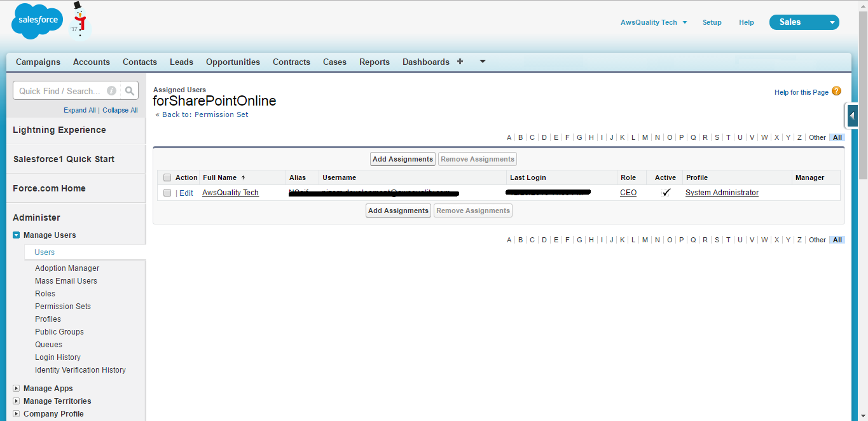Open the AwsQuality Tech full name link

(230, 193)
